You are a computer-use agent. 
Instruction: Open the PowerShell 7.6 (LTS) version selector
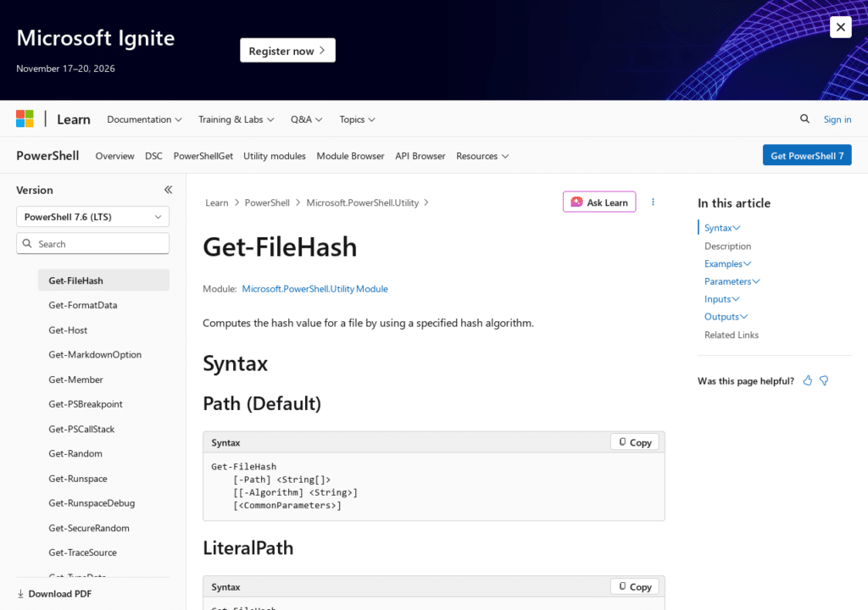point(92,217)
